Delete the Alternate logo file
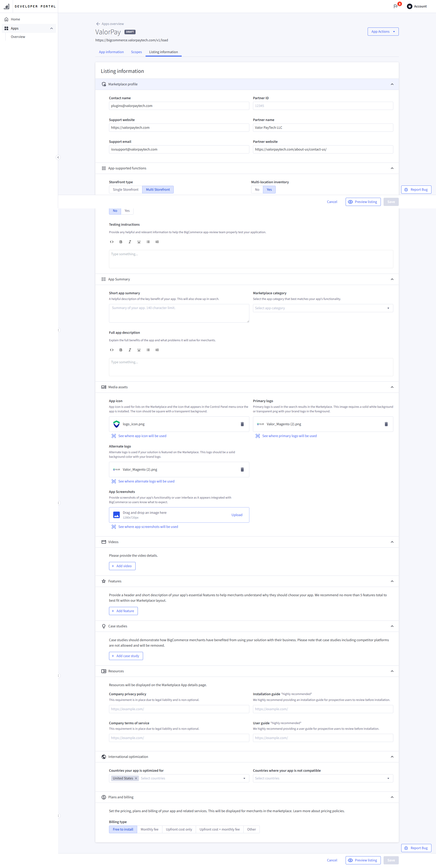This screenshot has width=436, height=868. pos(242,470)
